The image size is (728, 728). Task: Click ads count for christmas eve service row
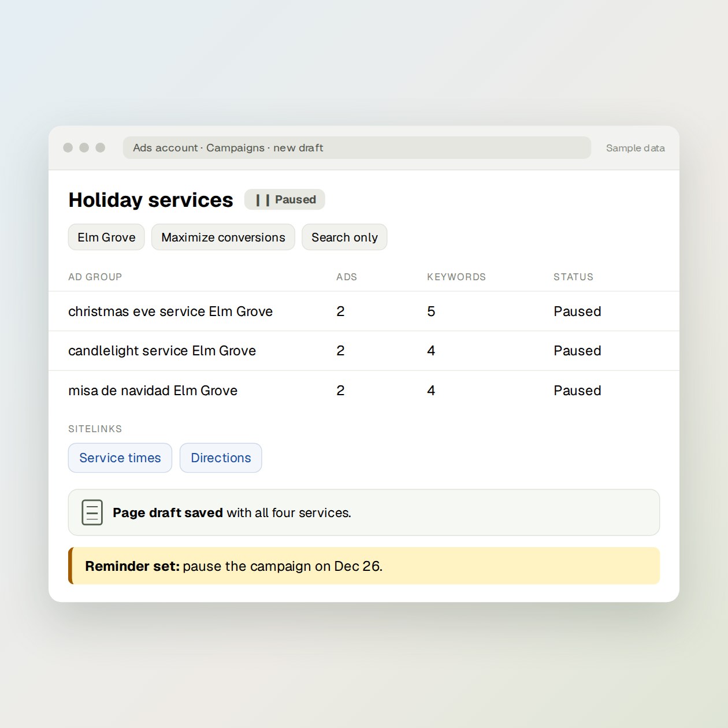(x=340, y=311)
